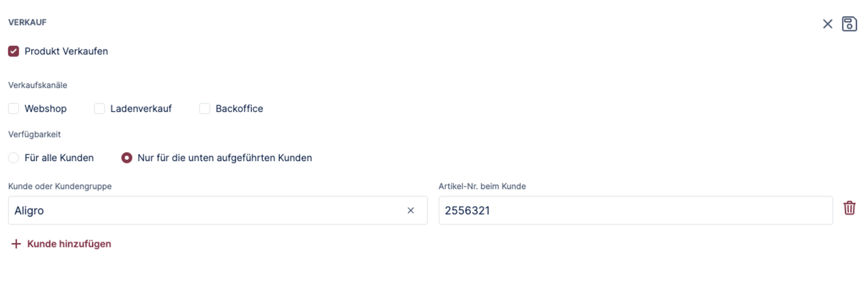Delete the Aligro customer row via trash icon
The width and height of the screenshot is (868, 290).
tap(849, 208)
